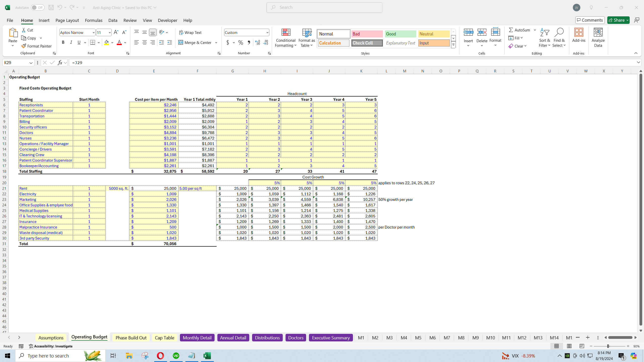Viewport: 644px width, 362px height.
Task: Click the Cut scissors icon
Action: (x=24, y=30)
